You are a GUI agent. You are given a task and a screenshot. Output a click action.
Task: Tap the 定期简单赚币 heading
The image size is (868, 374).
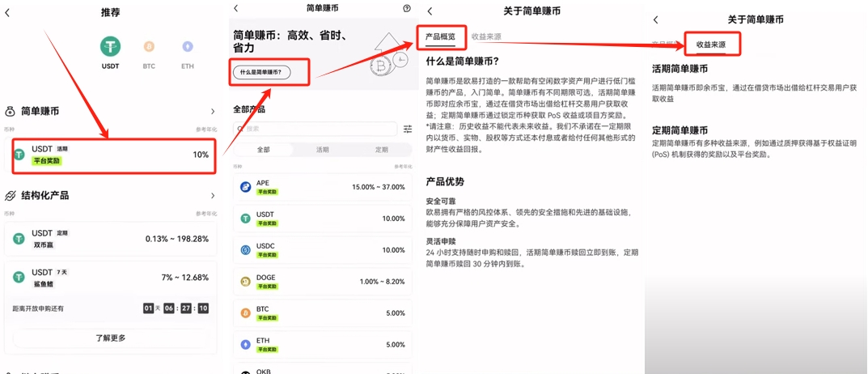680,130
